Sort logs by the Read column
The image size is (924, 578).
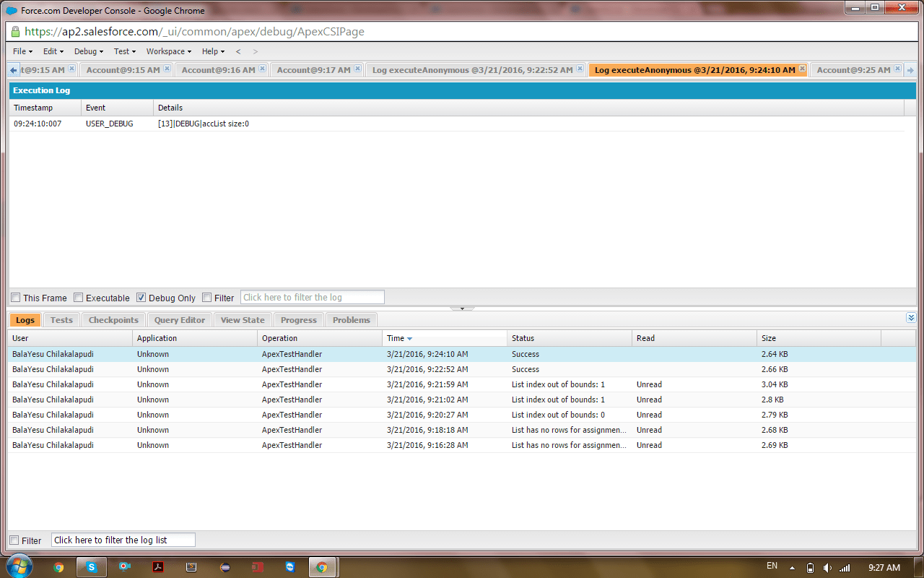coord(694,338)
